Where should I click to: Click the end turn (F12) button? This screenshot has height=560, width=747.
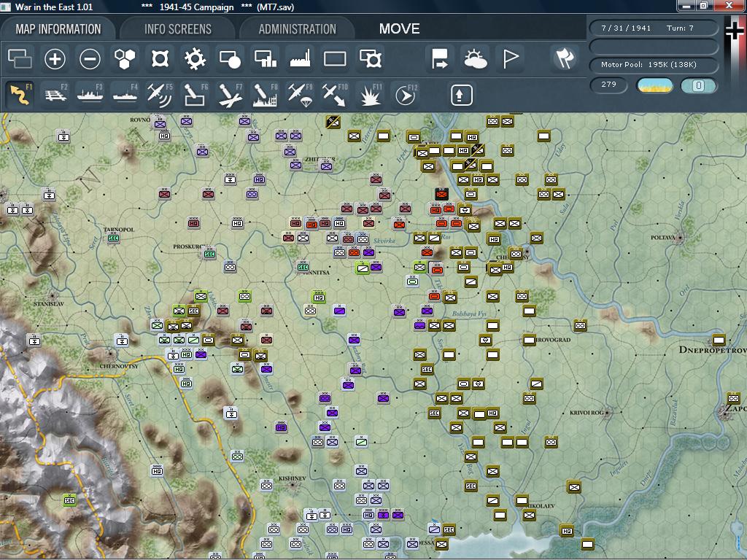[404, 95]
